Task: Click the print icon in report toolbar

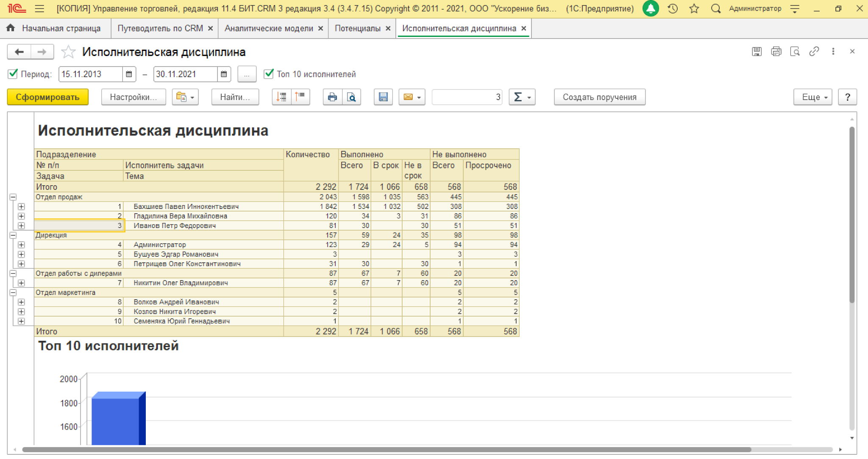Action: click(x=332, y=97)
